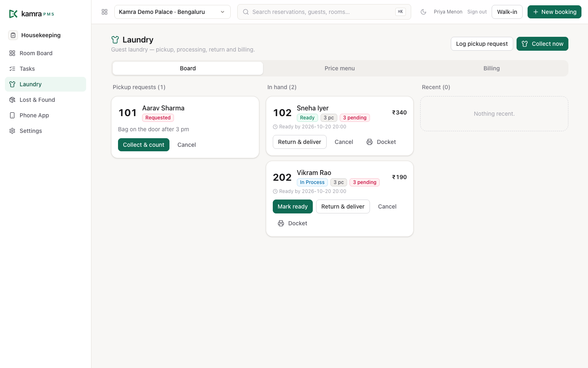Click the Tasks checklist icon
The height and width of the screenshot is (368, 588).
(12, 69)
